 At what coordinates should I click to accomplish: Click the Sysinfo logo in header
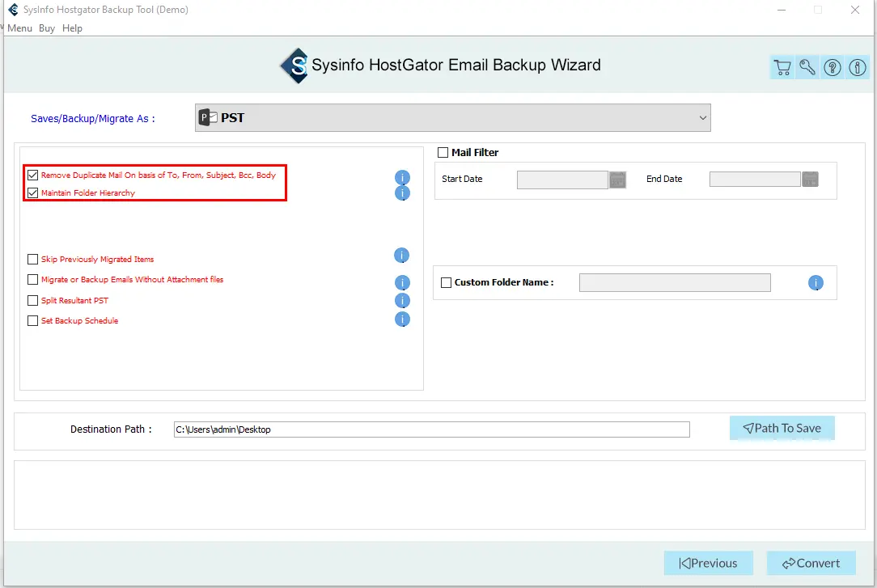(294, 66)
